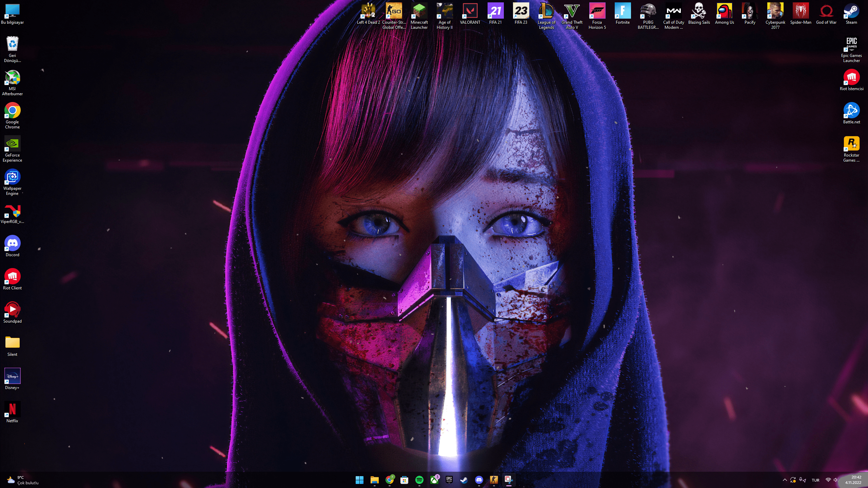
Task: Select the Soundpad desktop shortcut
Action: 12,312
